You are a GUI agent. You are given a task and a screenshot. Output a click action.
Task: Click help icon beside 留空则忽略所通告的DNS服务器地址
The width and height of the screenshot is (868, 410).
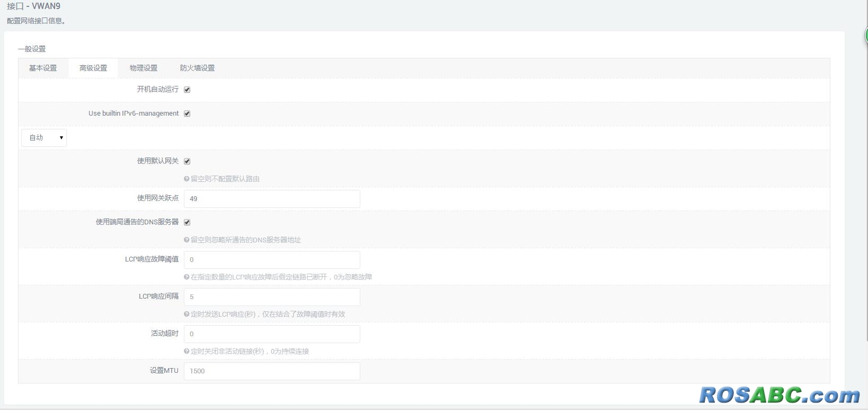pos(187,240)
